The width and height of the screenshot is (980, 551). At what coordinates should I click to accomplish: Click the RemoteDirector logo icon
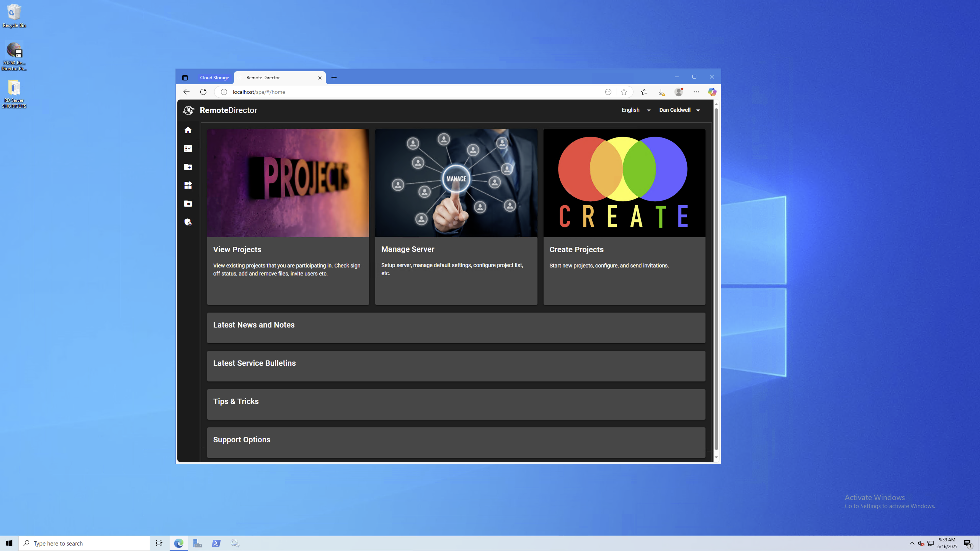coord(188,110)
